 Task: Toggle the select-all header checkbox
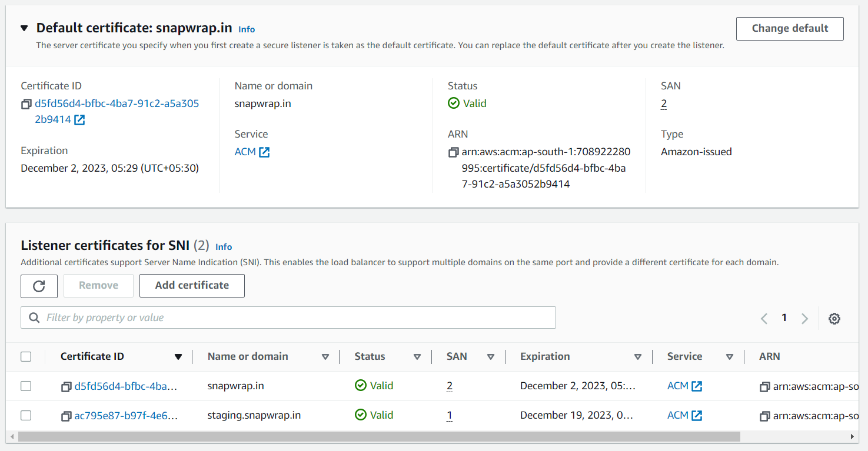pos(26,356)
